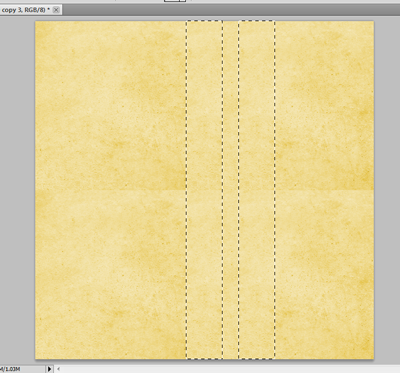Click the lower-left tile of the paper texture

pos(111,275)
